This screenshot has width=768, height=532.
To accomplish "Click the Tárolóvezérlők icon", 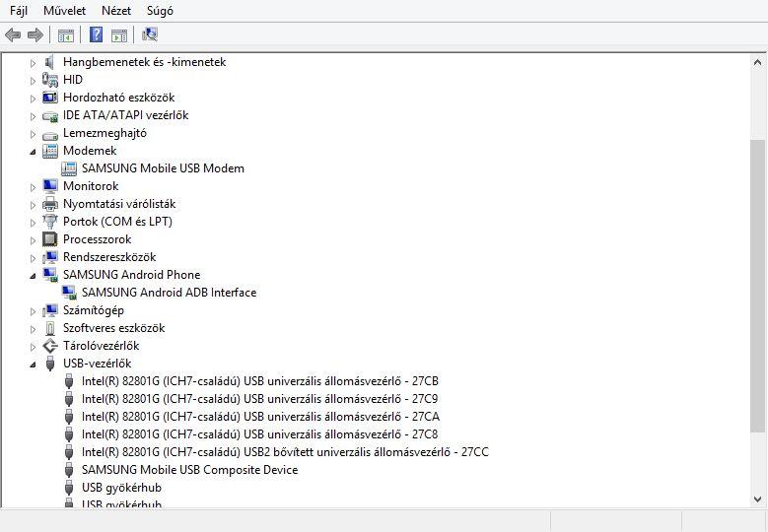I will coord(50,346).
